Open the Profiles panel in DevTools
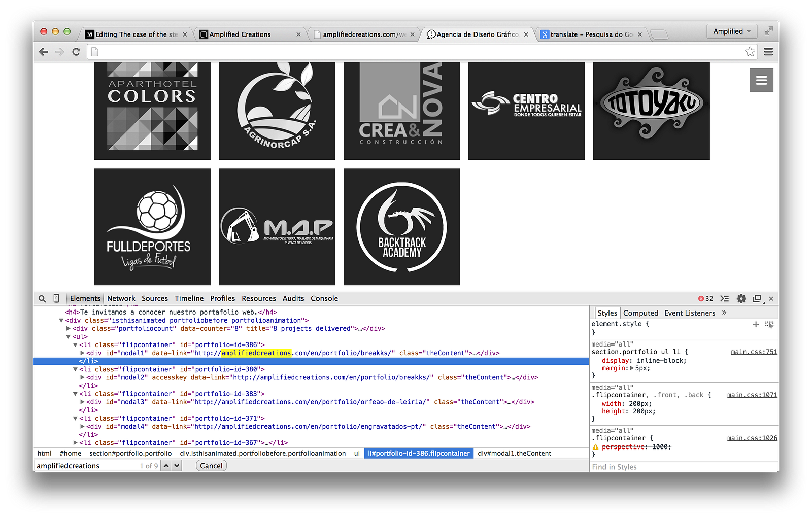The image size is (812, 518). click(223, 299)
